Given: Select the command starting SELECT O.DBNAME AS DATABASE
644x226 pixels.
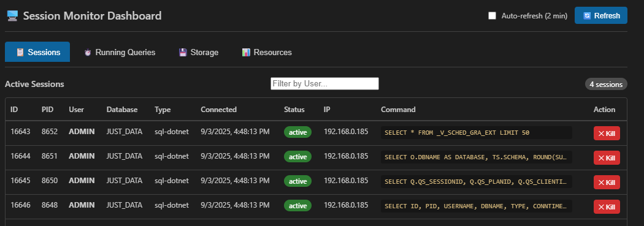Looking at the screenshot, I should click(477, 157).
